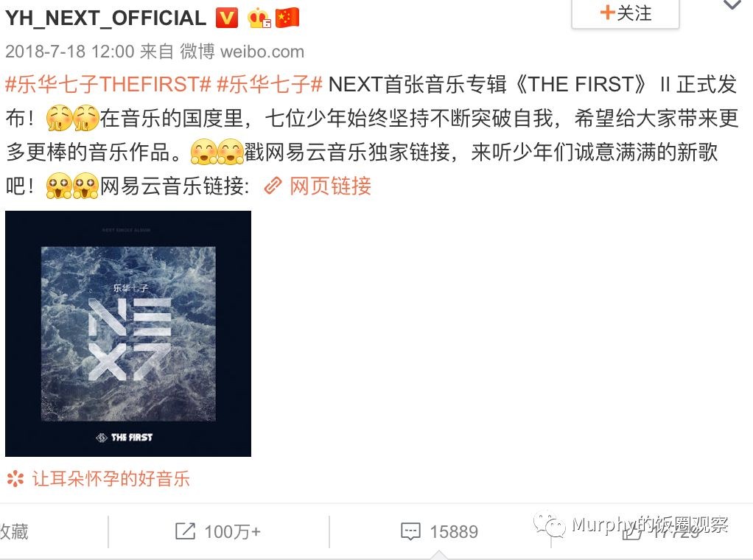This screenshot has width=753, height=560.
Task: Open hashtag #乐华七子THEFIRST#
Action: (108, 85)
